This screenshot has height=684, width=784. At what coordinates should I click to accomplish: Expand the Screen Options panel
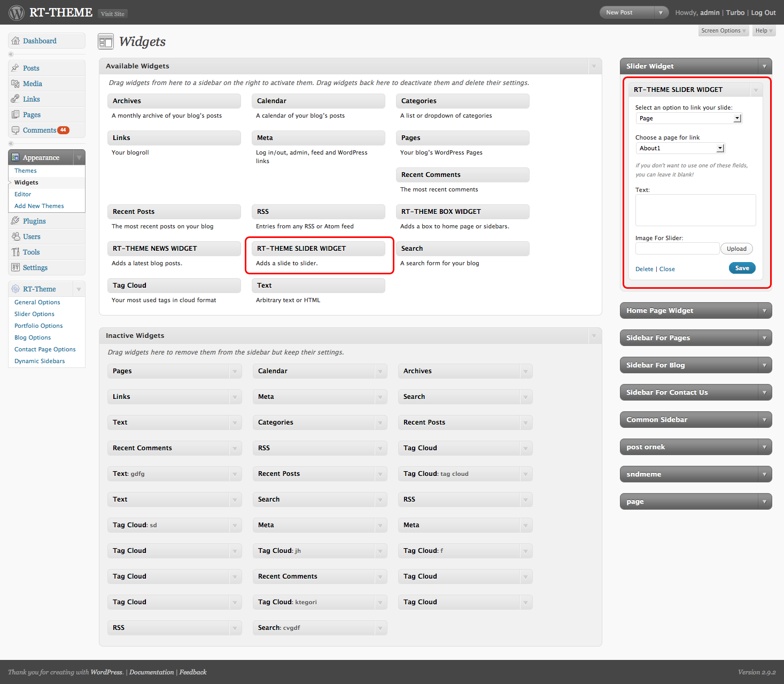pos(724,30)
